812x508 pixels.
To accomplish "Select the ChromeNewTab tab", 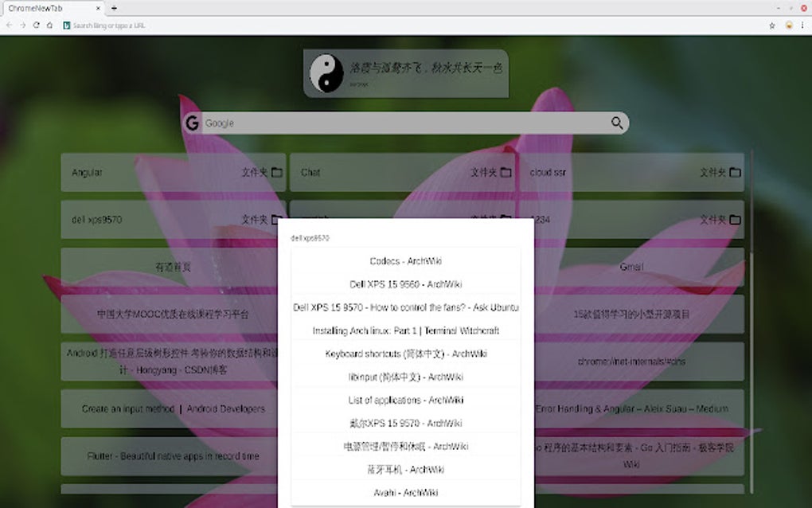I will pos(53,8).
